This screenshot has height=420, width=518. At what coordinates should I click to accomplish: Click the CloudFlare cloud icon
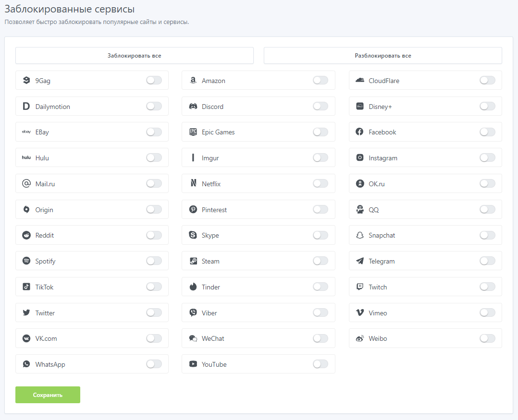pos(360,80)
